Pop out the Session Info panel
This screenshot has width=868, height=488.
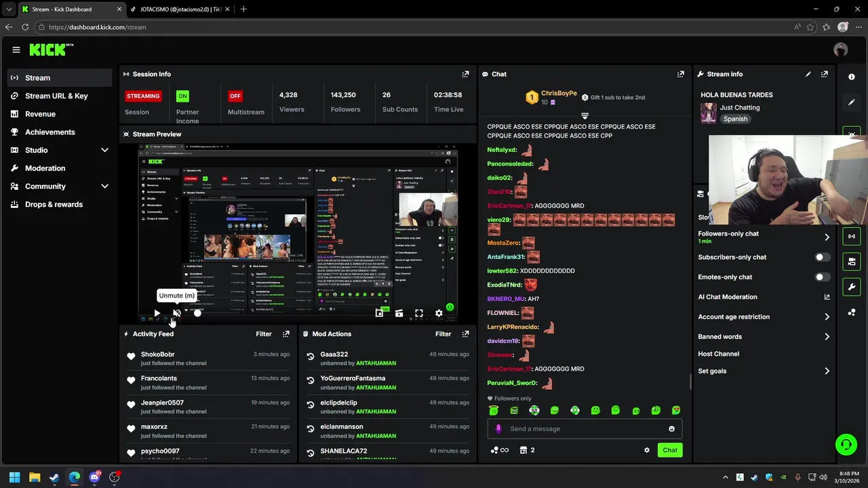coord(465,74)
